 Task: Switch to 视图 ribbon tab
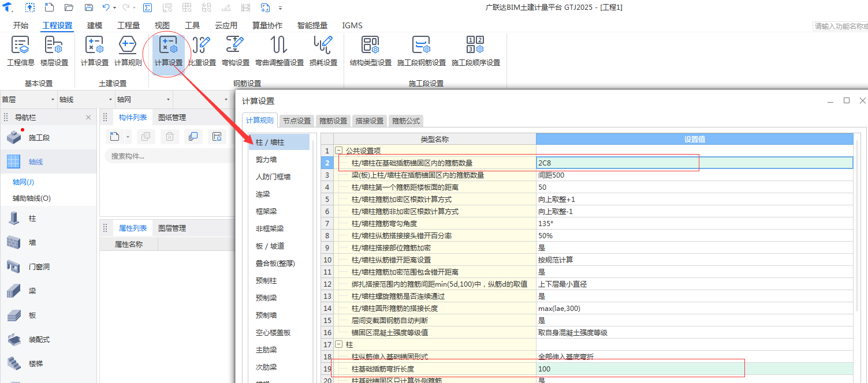(x=162, y=25)
